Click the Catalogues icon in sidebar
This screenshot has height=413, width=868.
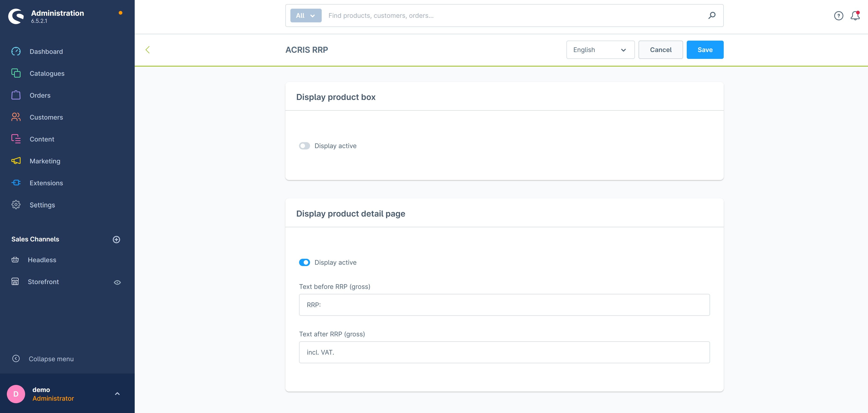click(16, 73)
